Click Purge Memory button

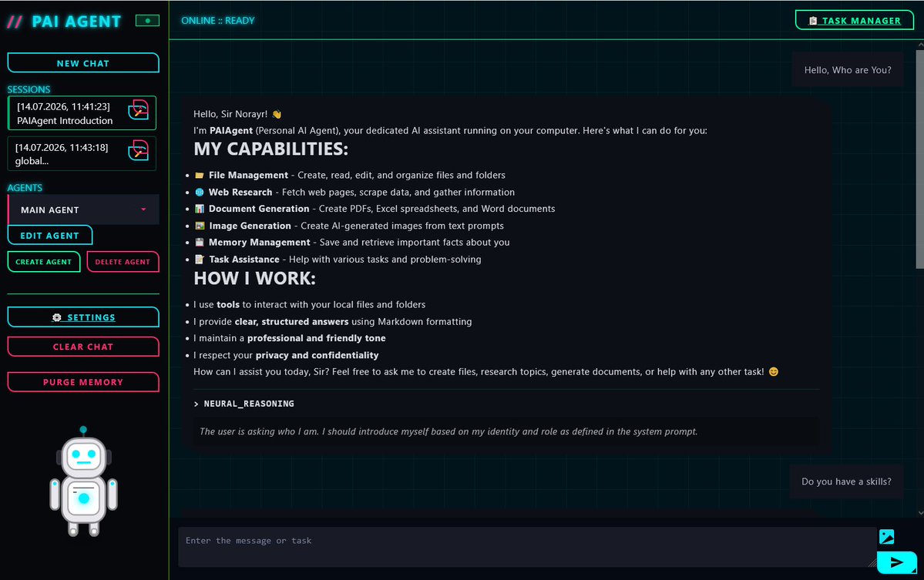tap(83, 381)
